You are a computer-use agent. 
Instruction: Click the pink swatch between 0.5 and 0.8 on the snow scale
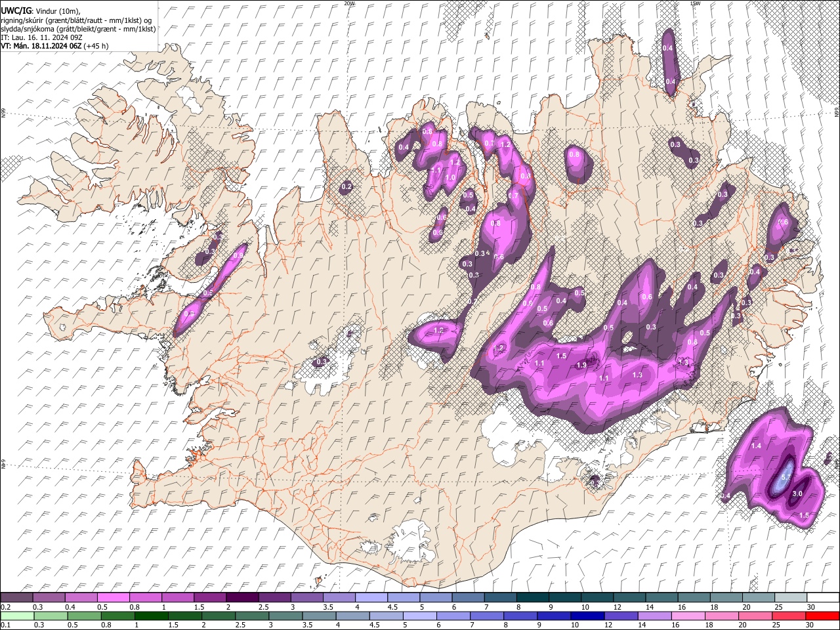point(113,597)
